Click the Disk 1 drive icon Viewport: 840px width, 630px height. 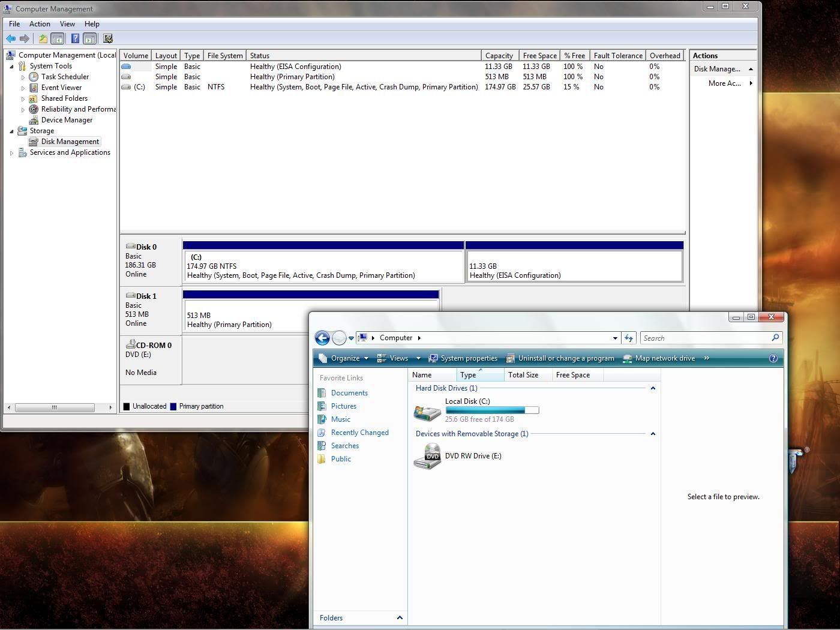point(130,295)
